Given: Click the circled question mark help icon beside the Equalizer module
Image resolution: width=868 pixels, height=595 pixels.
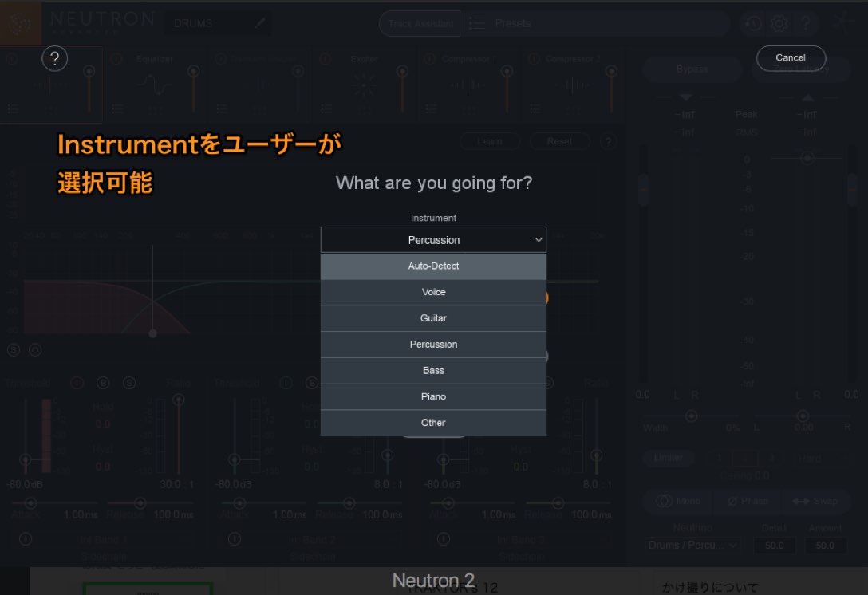Looking at the screenshot, I should pos(55,59).
